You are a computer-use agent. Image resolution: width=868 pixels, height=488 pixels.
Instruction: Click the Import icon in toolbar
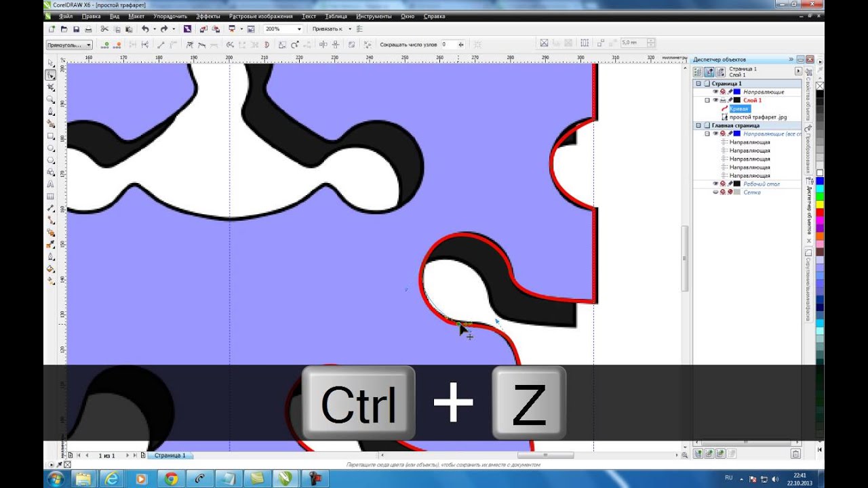point(203,29)
